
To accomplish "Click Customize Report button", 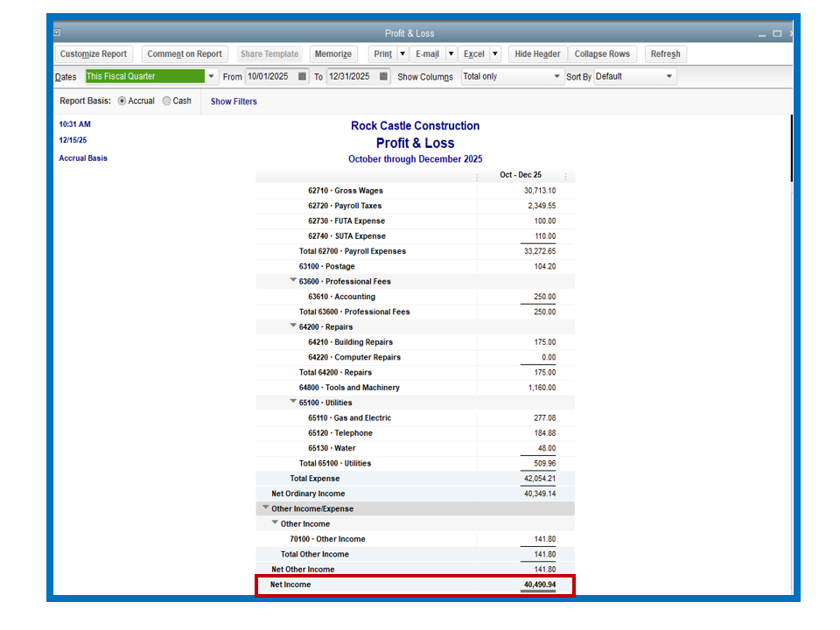I will 94,54.
